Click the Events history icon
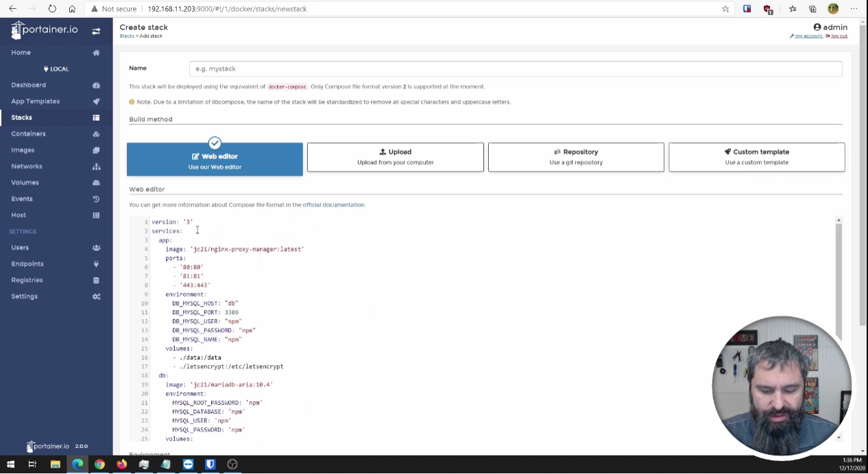The width and height of the screenshot is (868, 474). [96, 199]
